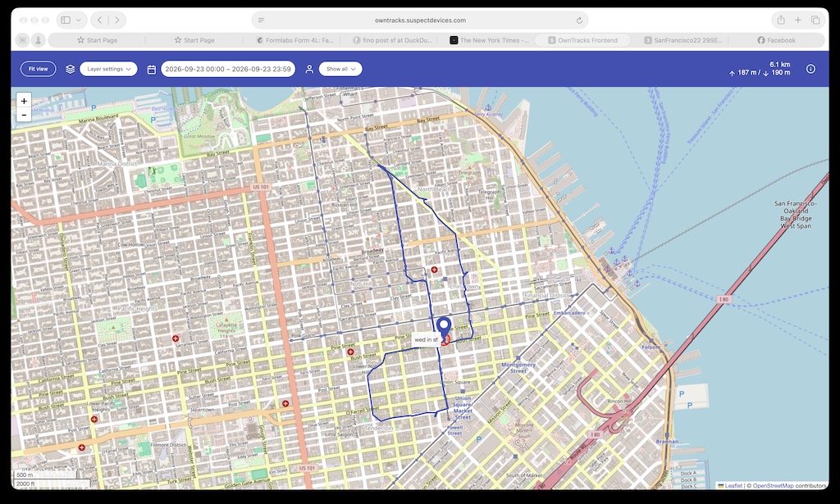Go forward to the next page
The height and width of the screenshot is (504, 840).
[116, 20]
